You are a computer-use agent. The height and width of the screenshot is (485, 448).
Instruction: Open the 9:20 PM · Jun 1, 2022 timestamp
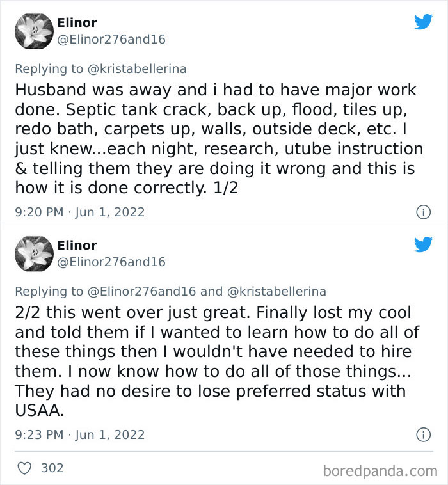(80, 212)
